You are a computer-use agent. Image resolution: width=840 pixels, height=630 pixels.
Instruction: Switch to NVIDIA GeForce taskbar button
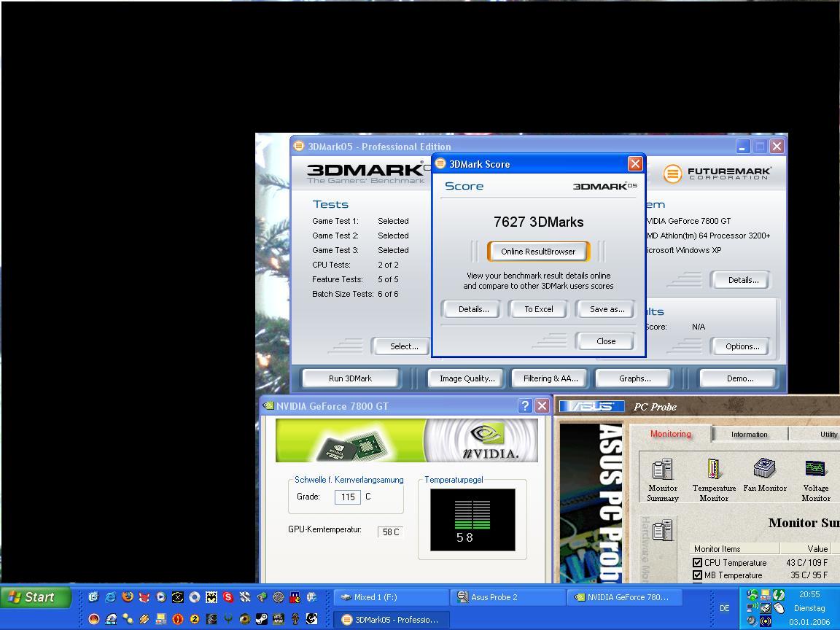pos(623,596)
